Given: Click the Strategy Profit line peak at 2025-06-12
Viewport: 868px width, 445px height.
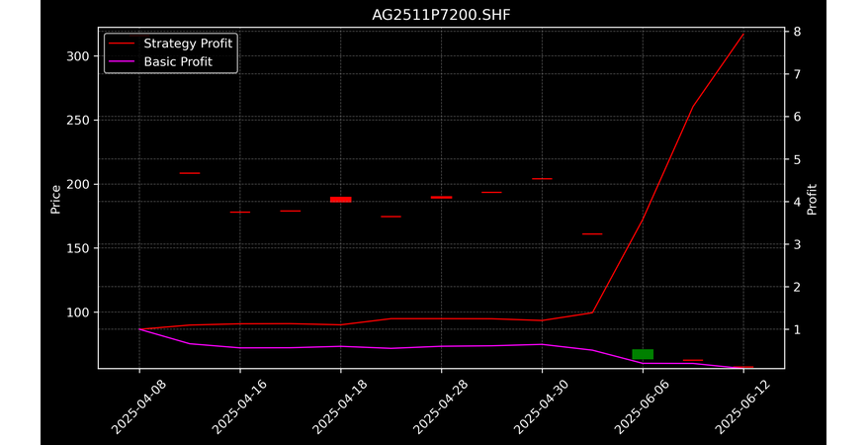Looking at the screenshot, I should pos(743,34).
